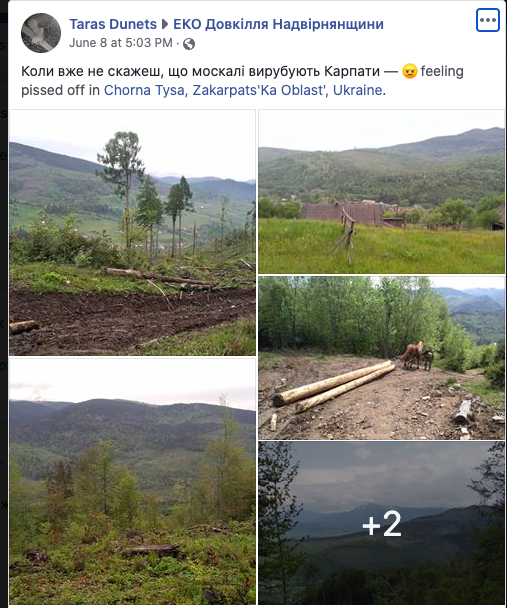
Task: Open the Taras Dunets profile name link
Action: 113,24
